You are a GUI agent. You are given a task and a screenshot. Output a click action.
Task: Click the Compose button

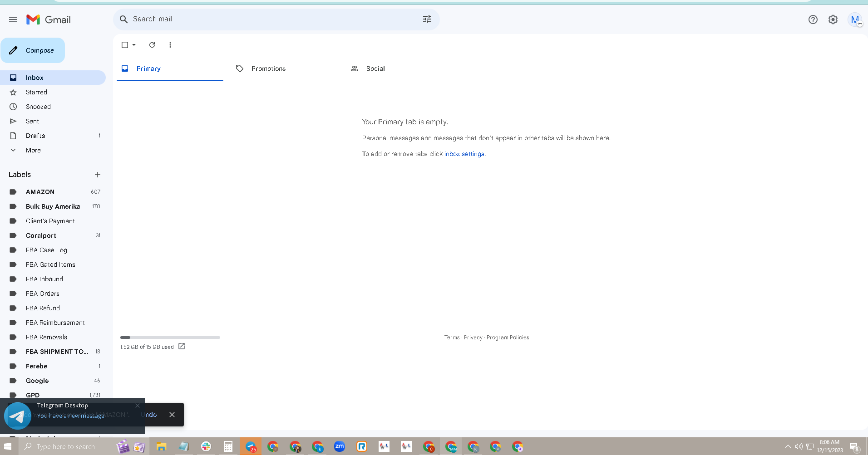point(33,50)
